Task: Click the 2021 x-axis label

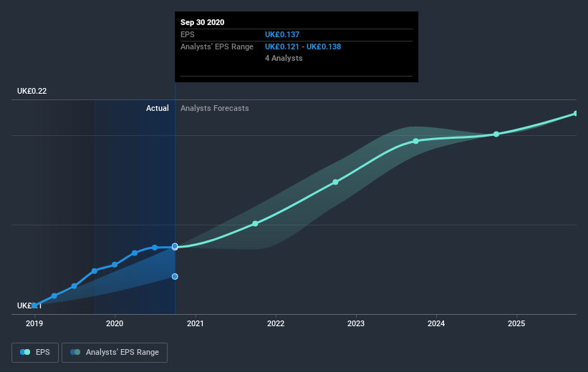Action: (x=196, y=323)
